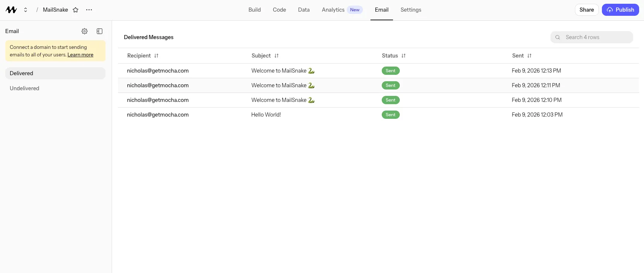Open Email settings gear icon
The width and height of the screenshot is (644, 273).
click(x=85, y=31)
